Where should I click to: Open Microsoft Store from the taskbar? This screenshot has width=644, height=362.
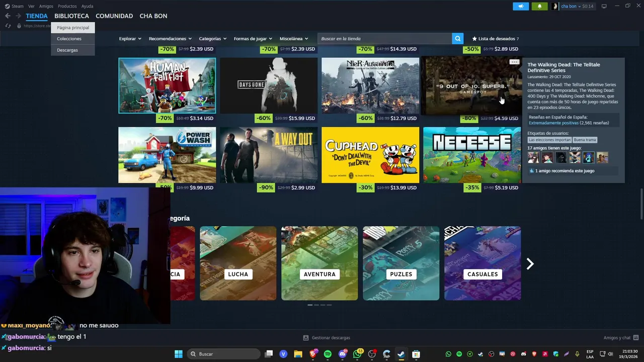pos(416,354)
